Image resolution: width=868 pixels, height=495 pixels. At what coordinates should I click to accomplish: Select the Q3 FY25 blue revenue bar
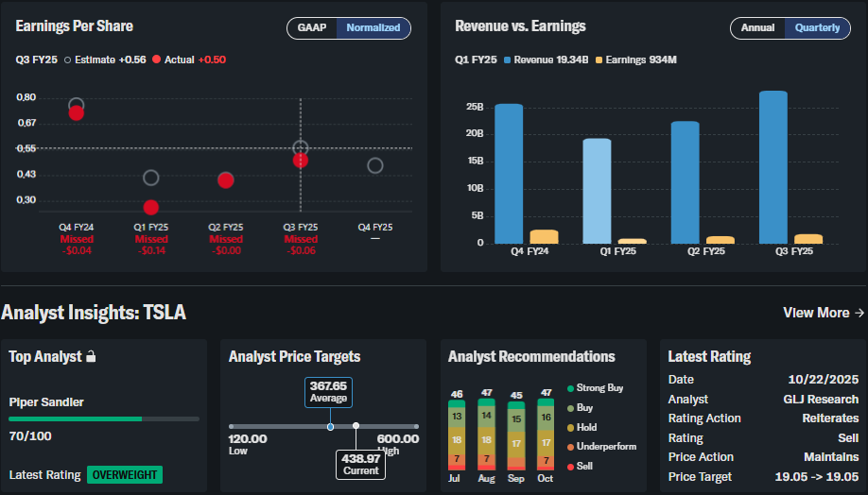click(773, 167)
